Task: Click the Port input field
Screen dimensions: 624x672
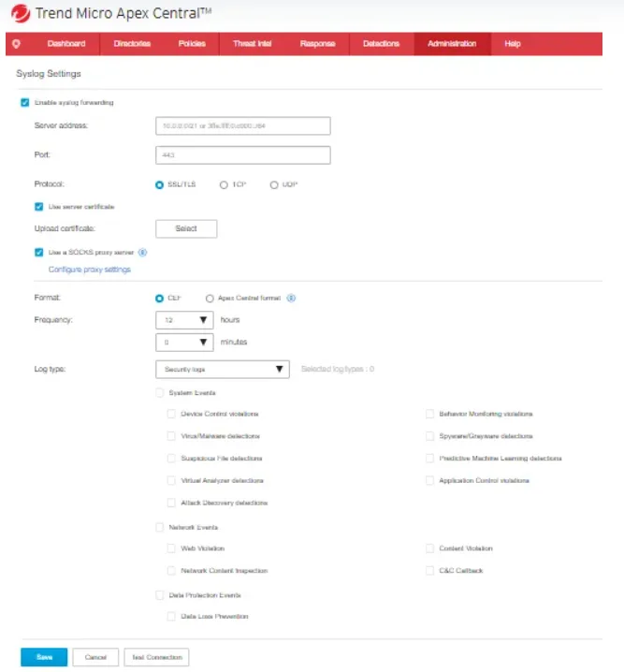Action: click(x=243, y=155)
